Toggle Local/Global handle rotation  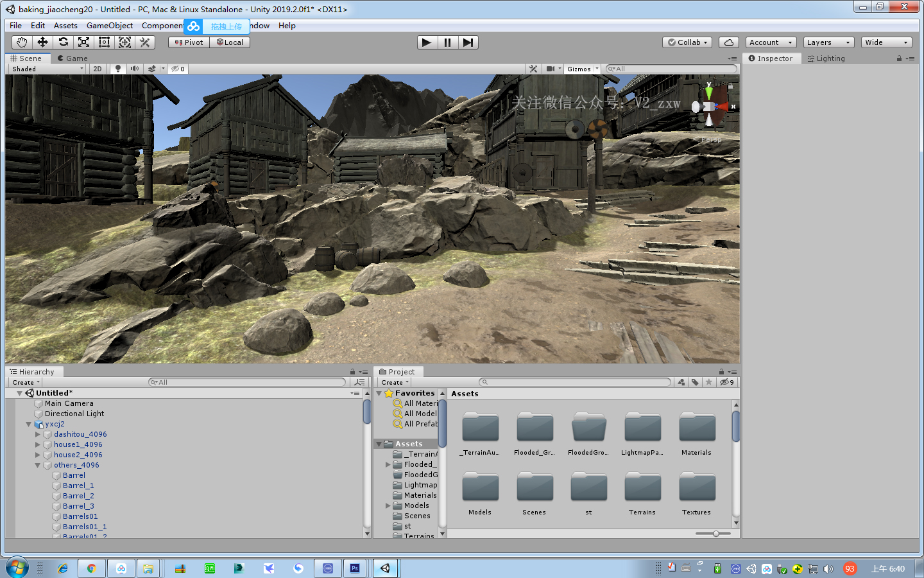point(230,42)
